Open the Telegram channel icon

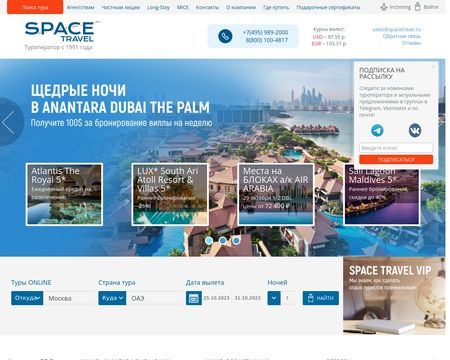[x=377, y=130]
